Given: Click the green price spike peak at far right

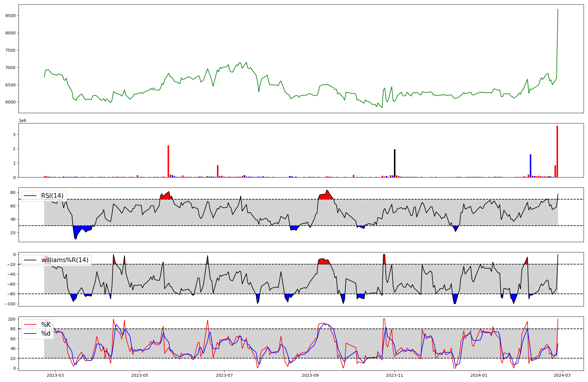Looking at the screenshot, I should tap(558, 10).
